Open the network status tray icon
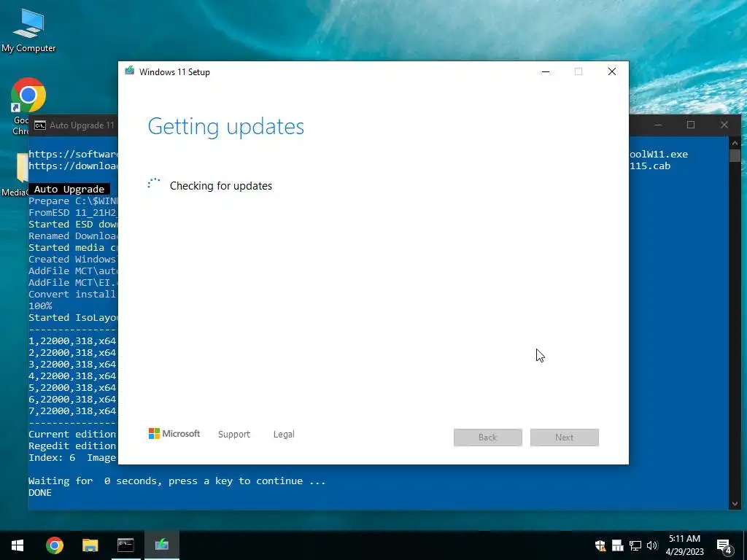747x560 pixels. coord(635,545)
